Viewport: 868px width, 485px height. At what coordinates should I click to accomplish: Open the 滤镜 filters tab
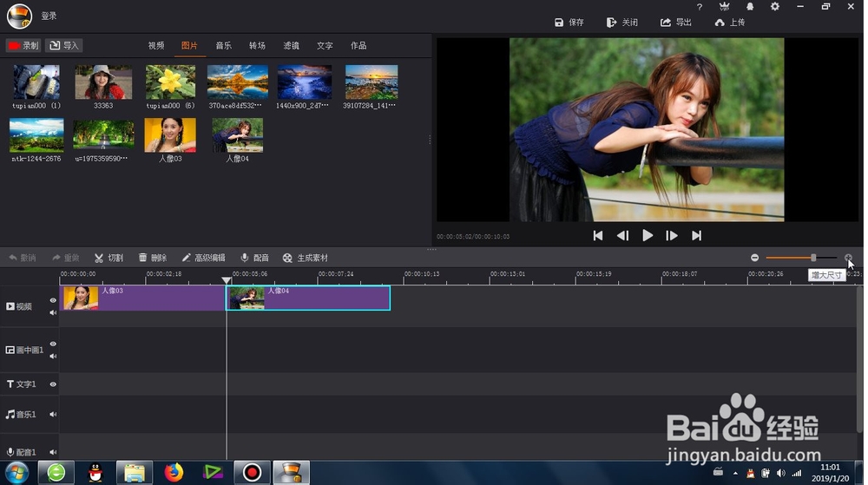291,45
